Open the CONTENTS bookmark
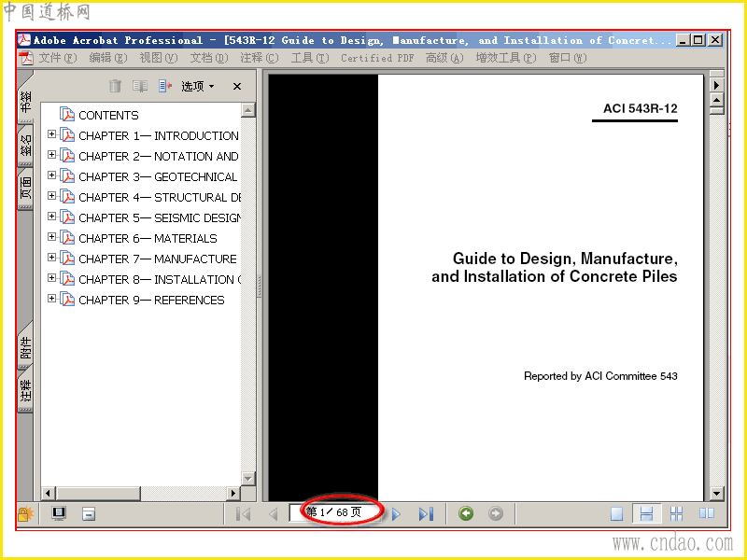Viewport: 747px width, 560px height. tap(108, 115)
